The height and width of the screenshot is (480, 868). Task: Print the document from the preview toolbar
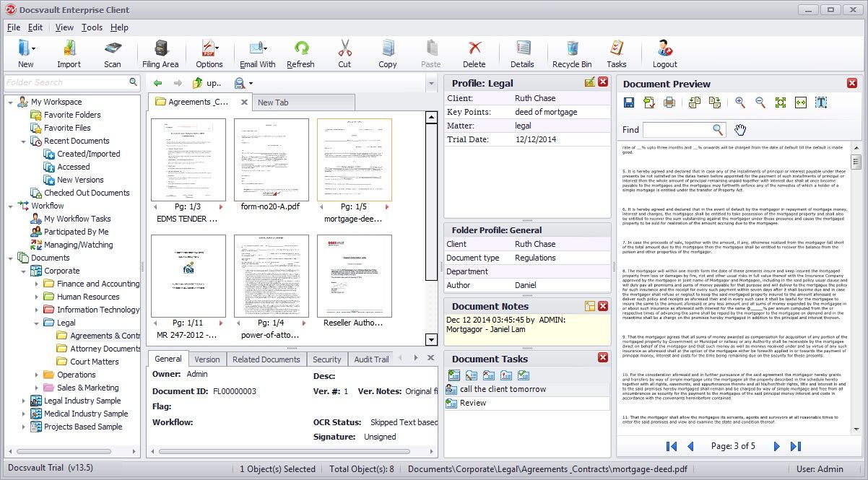coord(669,103)
